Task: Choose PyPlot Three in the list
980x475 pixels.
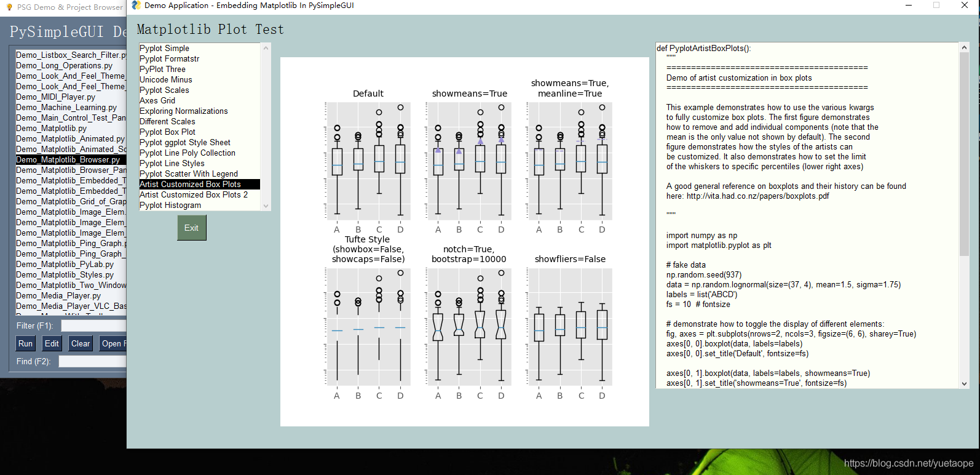Action: pyautogui.click(x=200, y=69)
